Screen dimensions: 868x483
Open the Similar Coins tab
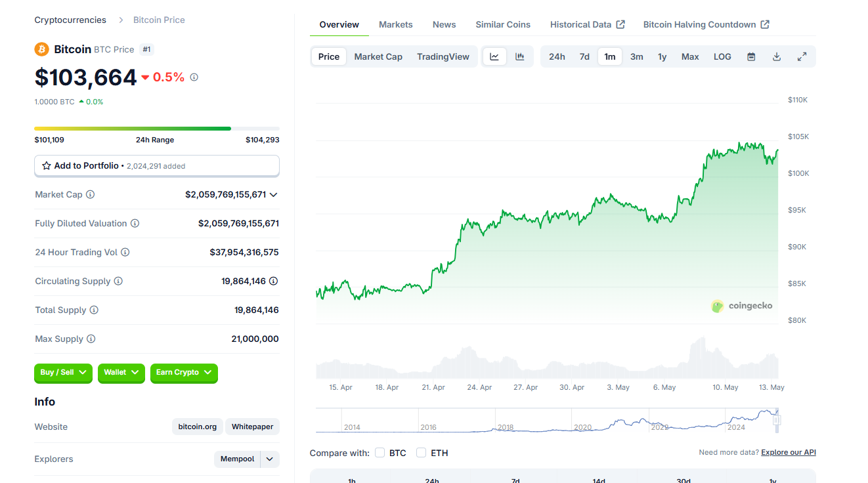[503, 24]
